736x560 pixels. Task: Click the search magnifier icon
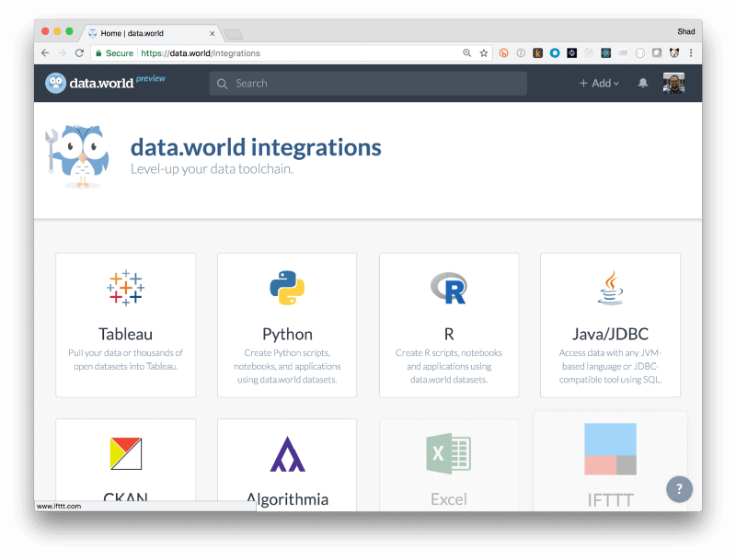[x=222, y=84]
